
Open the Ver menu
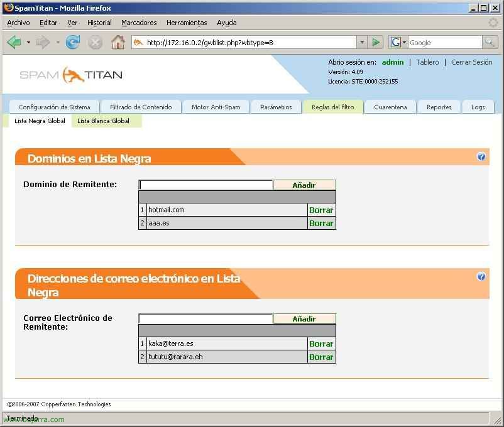click(72, 23)
